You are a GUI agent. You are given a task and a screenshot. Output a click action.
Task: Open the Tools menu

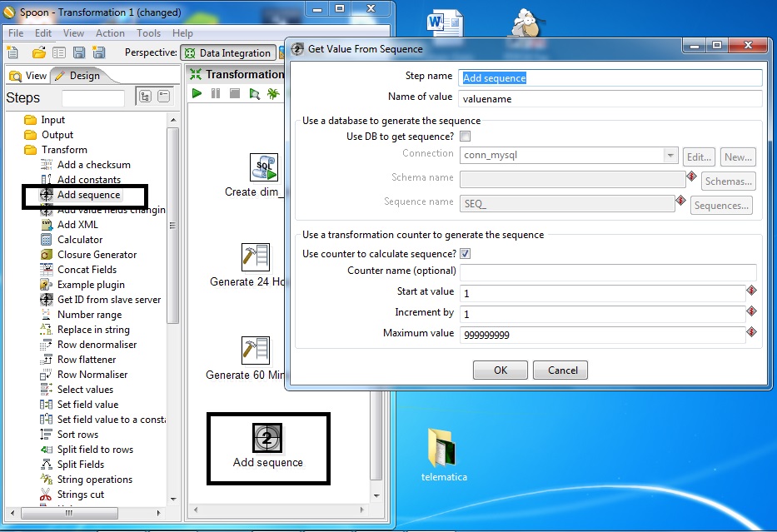[149, 33]
